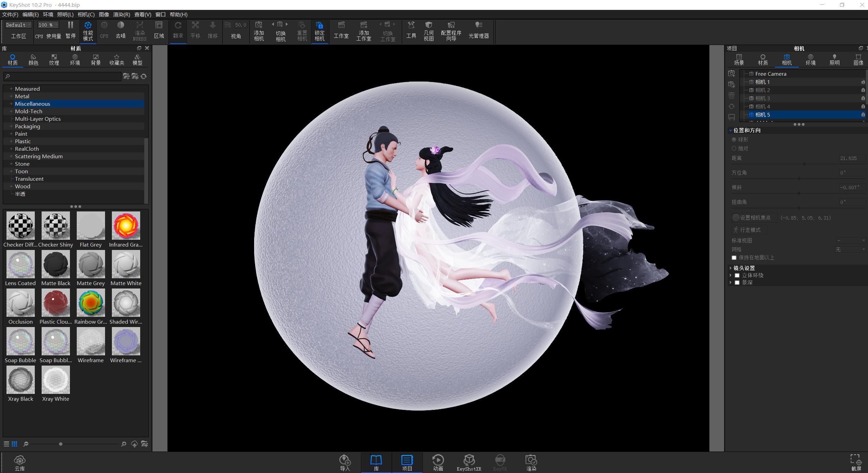The image size is (868, 473).
Task: Enable the Depth of Field checkbox
Action: point(737,283)
